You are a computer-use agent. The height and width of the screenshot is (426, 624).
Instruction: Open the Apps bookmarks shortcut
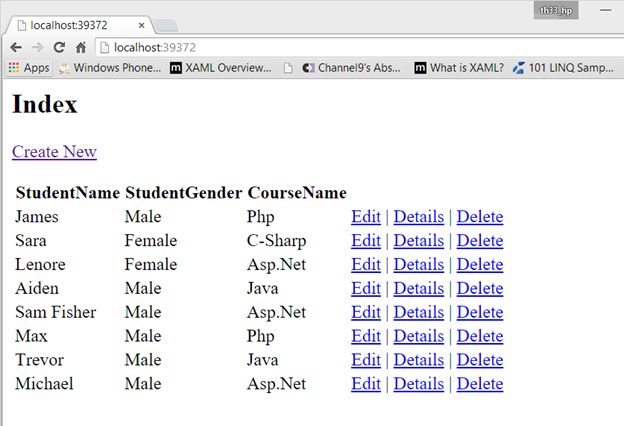click(29, 68)
